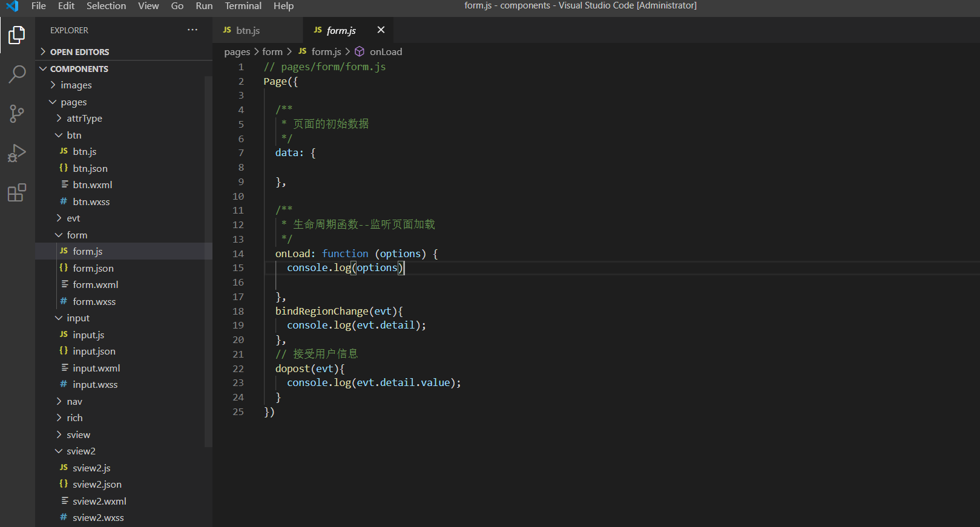Collapse the COMPONENTS section
The width and height of the screenshot is (980, 527).
coord(124,68)
